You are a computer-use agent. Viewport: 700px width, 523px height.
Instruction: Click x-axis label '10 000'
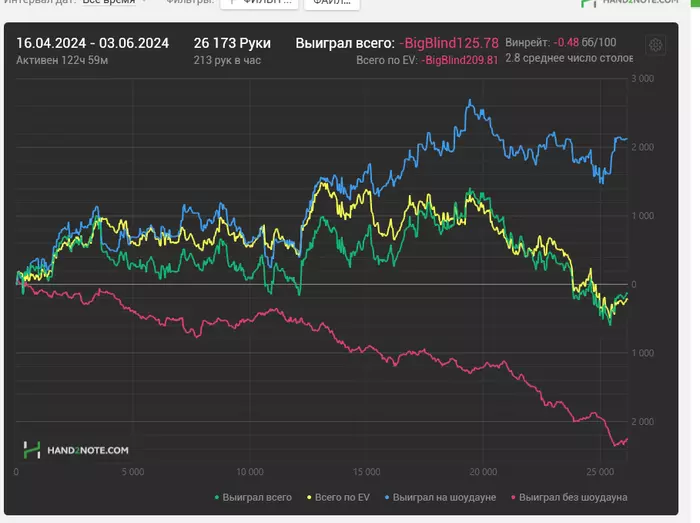tap(250, 472)
